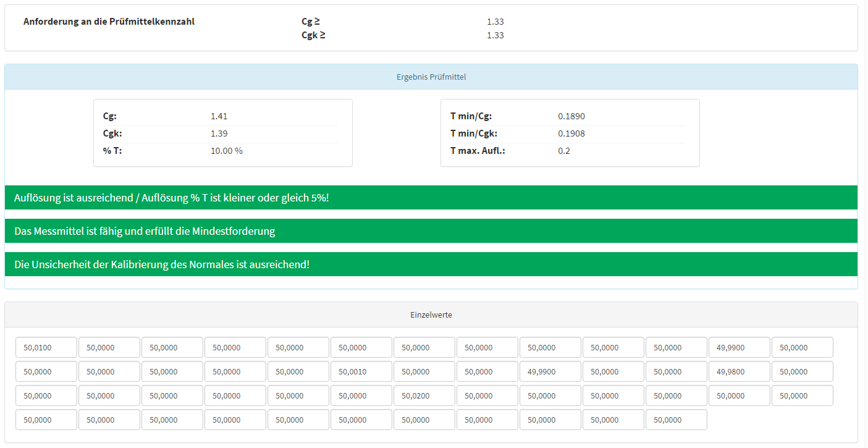Click the Einzelwerte panel header
The image size is (868, 448).
[x=431, y=315]
